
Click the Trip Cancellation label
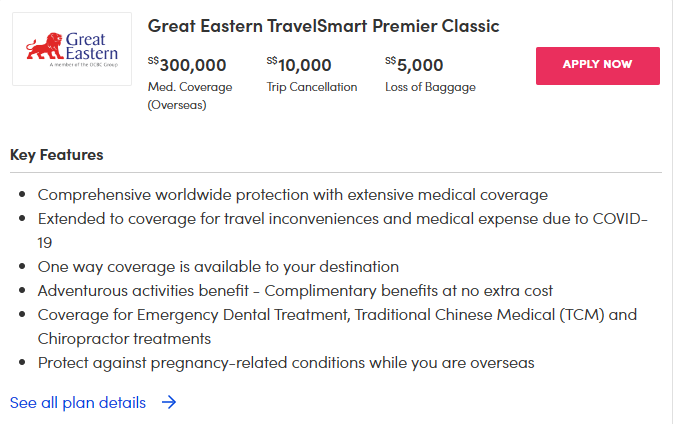[312, 87]
